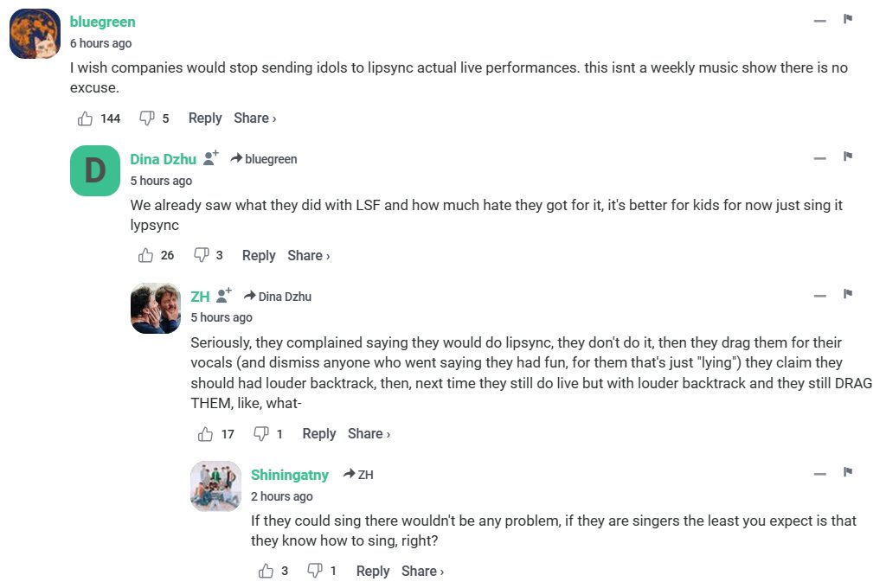Like Dina Dzhu's reply
The height and width of the screenshot is (588, 886).
point(145,255)
